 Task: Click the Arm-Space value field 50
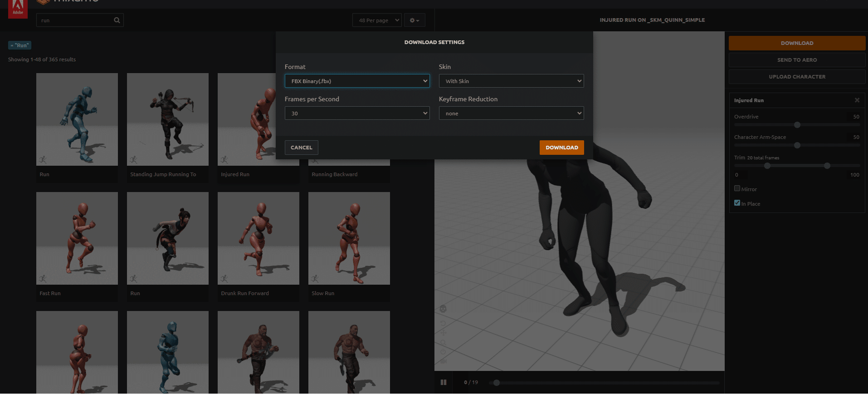853,137
